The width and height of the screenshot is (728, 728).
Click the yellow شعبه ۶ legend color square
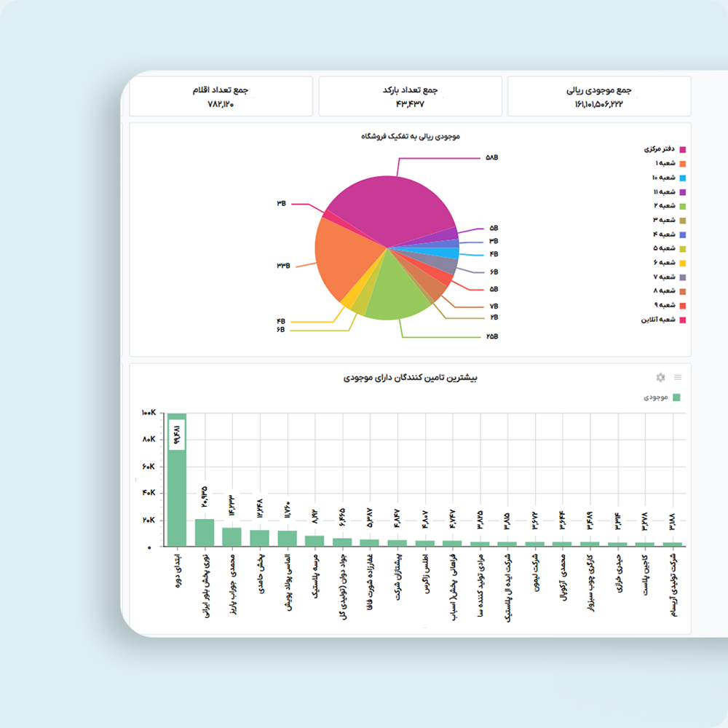pos(683,264)
